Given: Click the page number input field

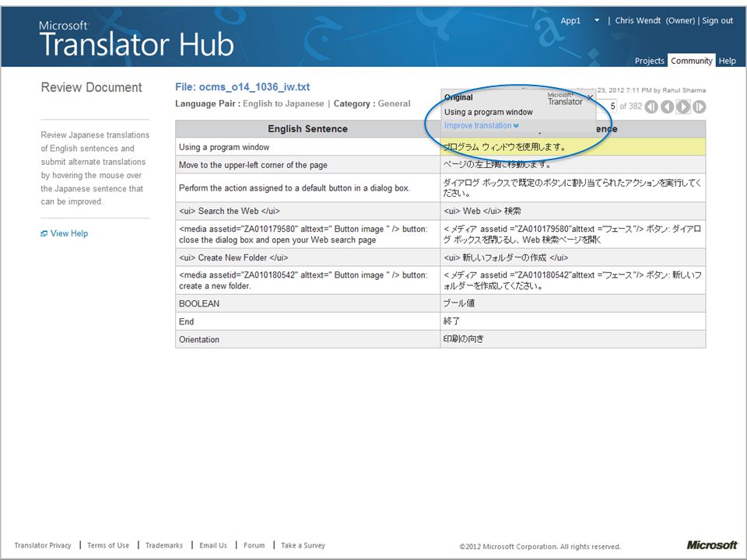Looking at the screenshot, I should (x=607, y=107).
